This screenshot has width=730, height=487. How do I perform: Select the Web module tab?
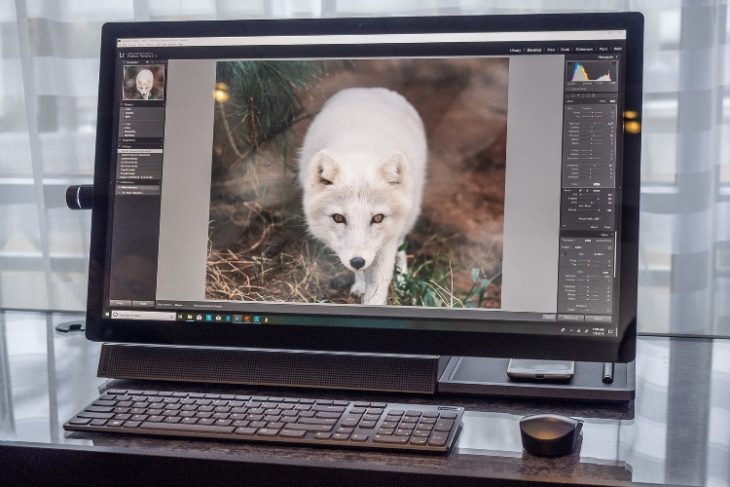tap(618, 48)
